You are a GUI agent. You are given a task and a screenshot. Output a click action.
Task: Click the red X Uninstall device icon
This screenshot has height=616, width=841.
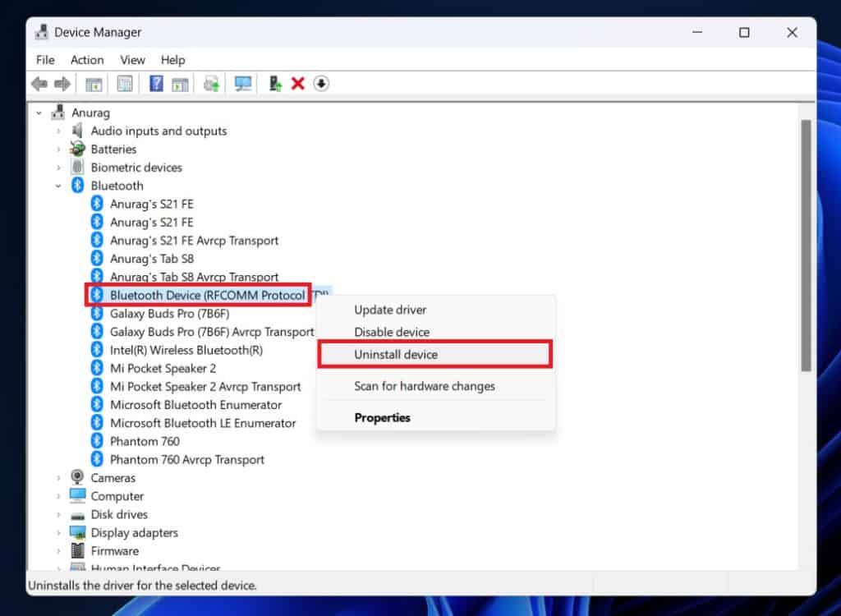(297, 83)
